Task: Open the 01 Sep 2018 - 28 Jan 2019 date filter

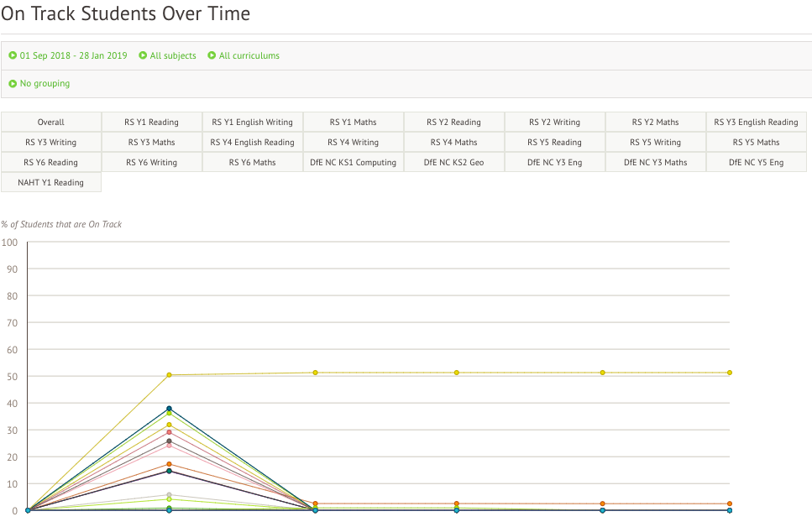Action: pos(73,56)
